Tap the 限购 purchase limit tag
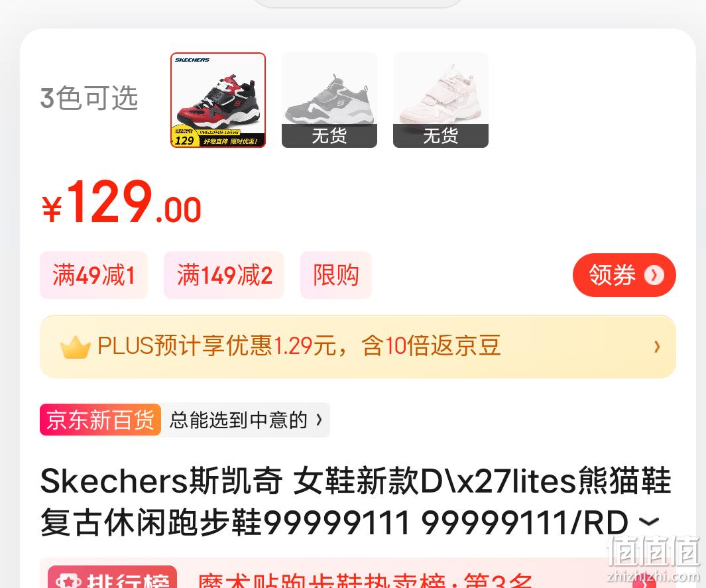 [x=336, y=275]
